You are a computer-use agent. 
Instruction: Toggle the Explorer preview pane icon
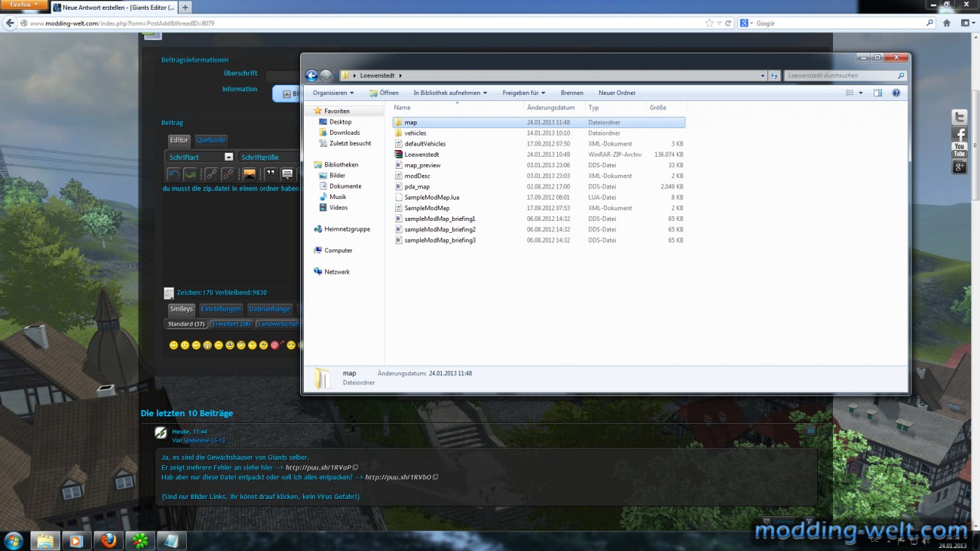point(877,93)
